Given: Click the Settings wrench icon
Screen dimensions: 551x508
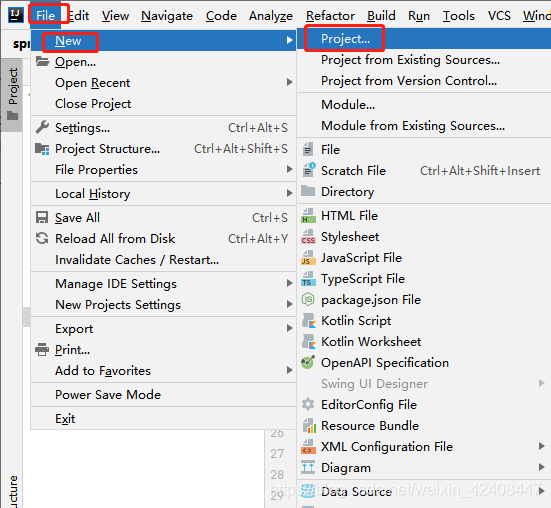Looking at the screenshot, I should point(42,127).
